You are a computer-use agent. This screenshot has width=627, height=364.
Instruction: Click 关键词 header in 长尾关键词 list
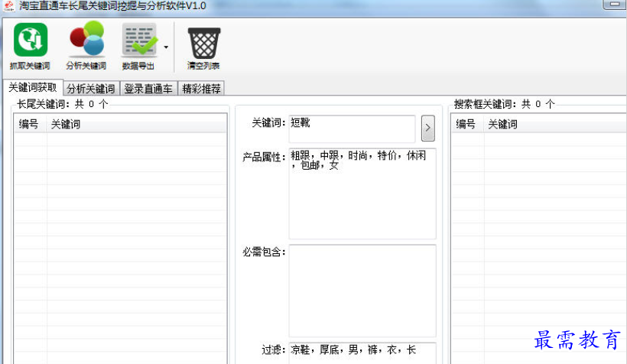click(136, 124)
